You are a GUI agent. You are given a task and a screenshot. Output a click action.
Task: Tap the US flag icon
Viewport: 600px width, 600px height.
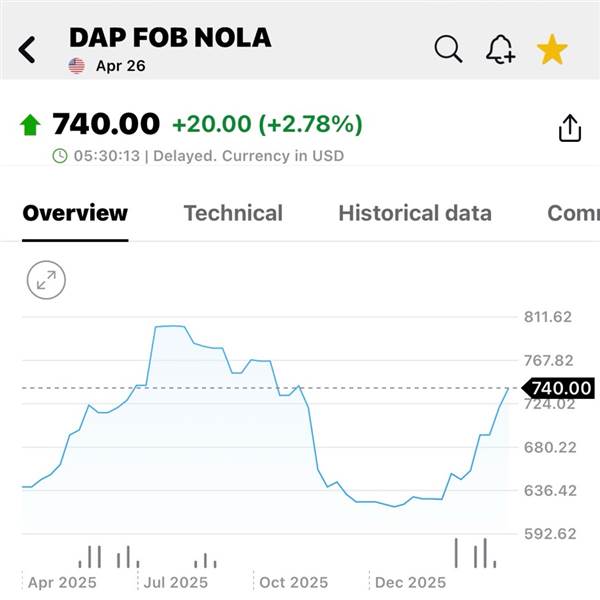tap(77, 66)
